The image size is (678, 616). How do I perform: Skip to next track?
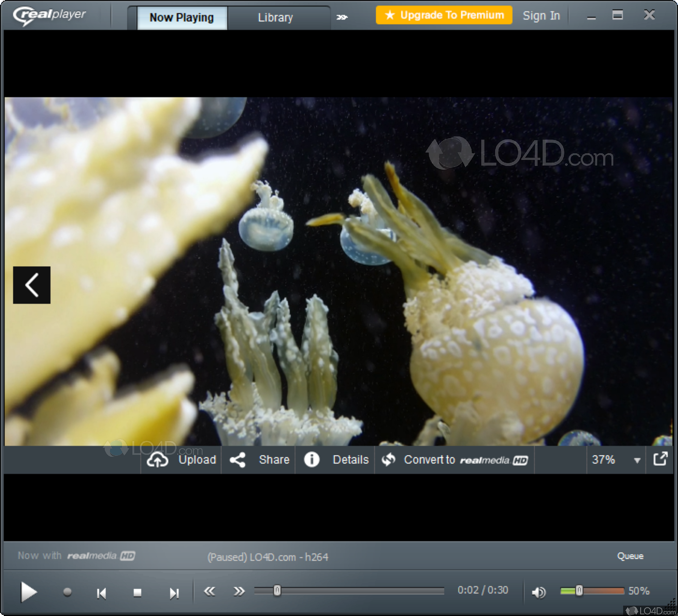point(174,593)
